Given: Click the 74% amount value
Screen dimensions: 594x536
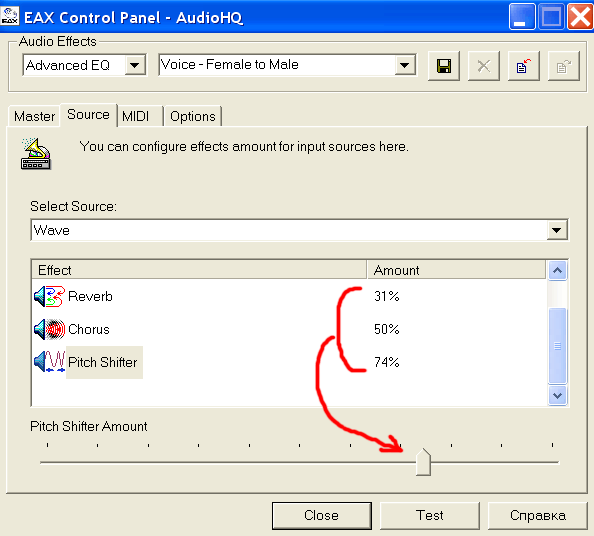Looking at the screenshot, I should click(x=386, y=362).
